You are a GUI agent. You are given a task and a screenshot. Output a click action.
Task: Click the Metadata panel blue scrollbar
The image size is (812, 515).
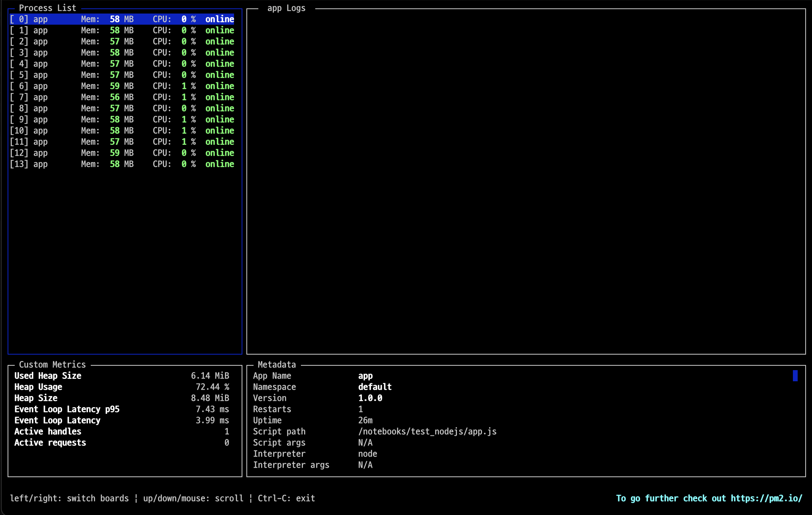pyautogui.click(x=795, y=376)
